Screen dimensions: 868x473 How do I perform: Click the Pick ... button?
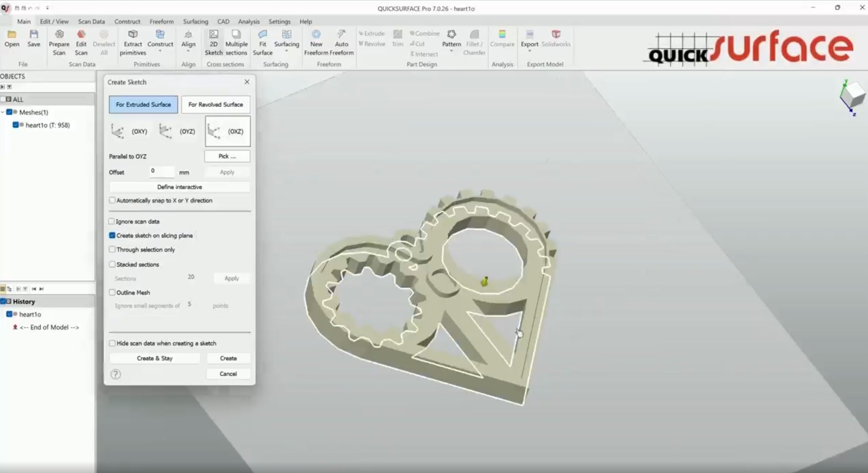click(x=227, y=156)
